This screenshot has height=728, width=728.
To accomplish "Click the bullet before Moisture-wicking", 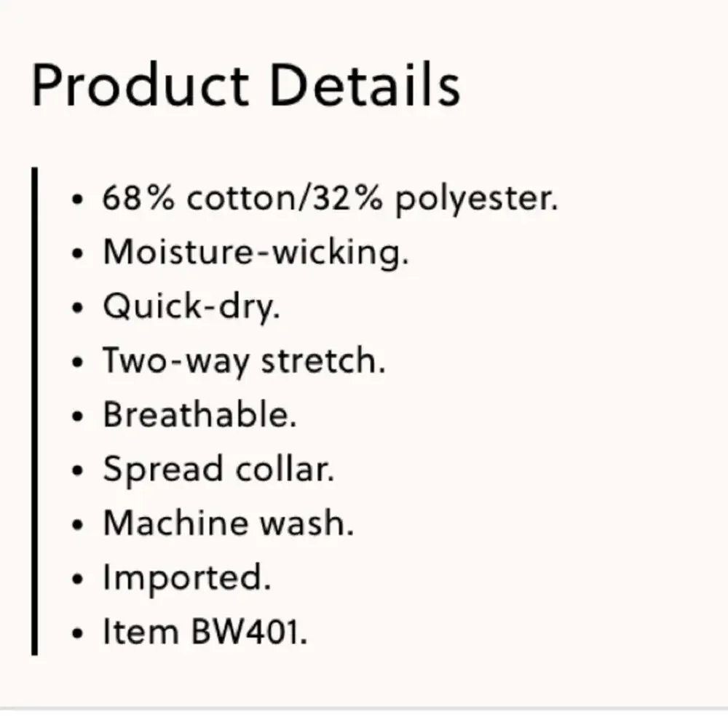I will (x=78, y=254).
